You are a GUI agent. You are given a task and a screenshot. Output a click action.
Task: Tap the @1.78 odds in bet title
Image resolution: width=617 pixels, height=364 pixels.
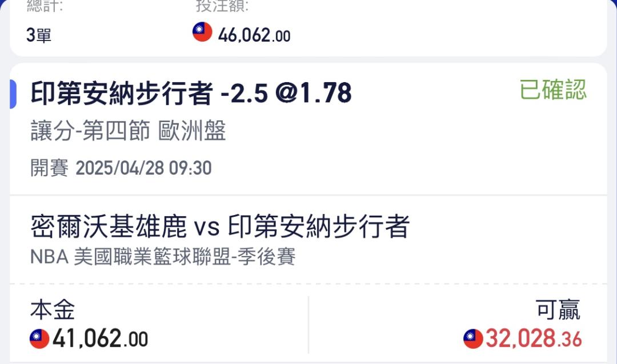pyautogui.click(x=314, y=94)
